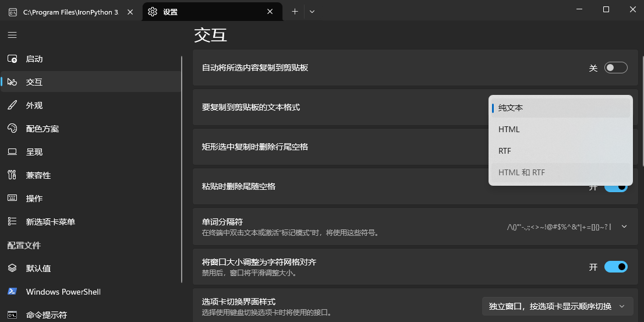This screenshot has height=322, width=644.
Task: Open the 兼容性 (Compatibility) sidebar icon
Action: pos(12,175)
